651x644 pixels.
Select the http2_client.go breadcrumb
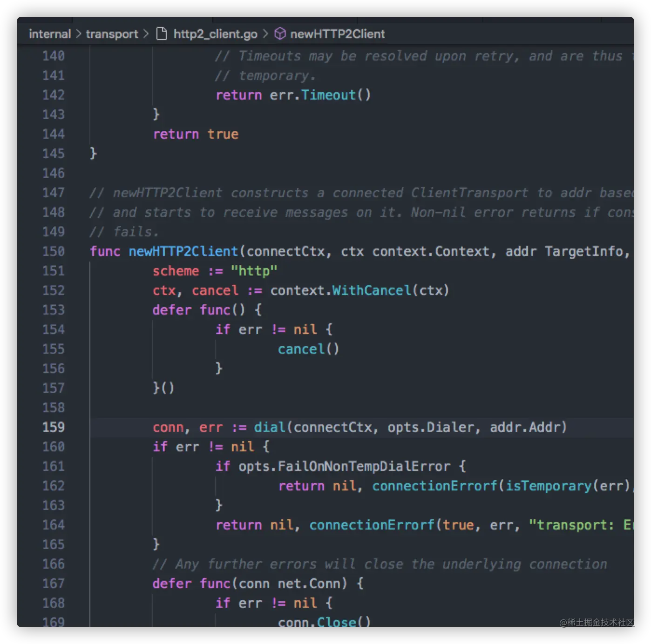pyautogui.click(x=215, y=34)
